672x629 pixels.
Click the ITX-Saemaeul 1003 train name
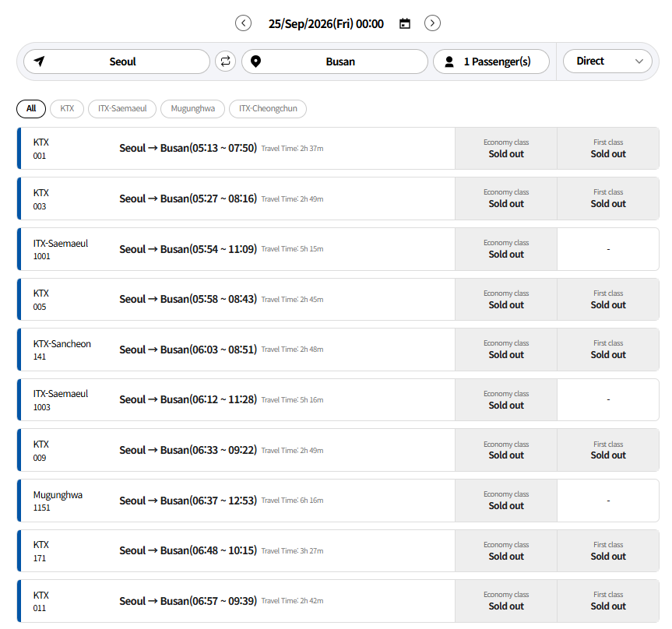tap(61, 400)
